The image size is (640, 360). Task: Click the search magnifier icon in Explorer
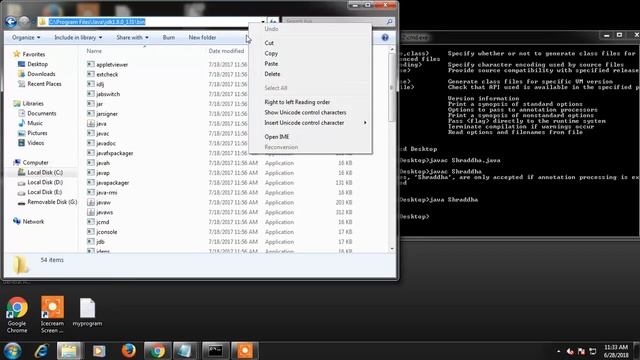point(389,21)
